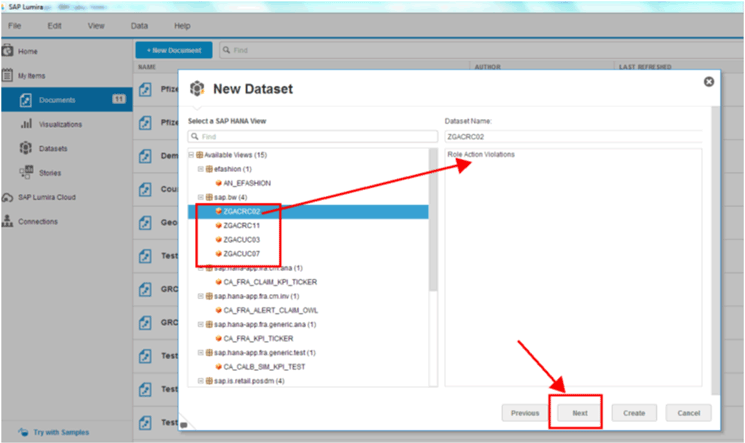The image size is (745, 443).
Task: Click the CA_FRA_KPI_TICKER cube icon
Action: tap(219, 338)
